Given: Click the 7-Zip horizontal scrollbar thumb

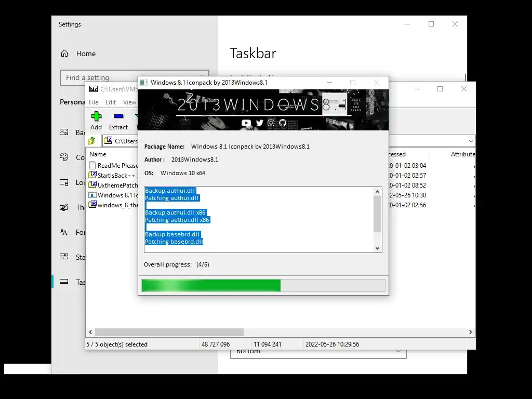Looking at the screenshot, I should pos(169,332).
